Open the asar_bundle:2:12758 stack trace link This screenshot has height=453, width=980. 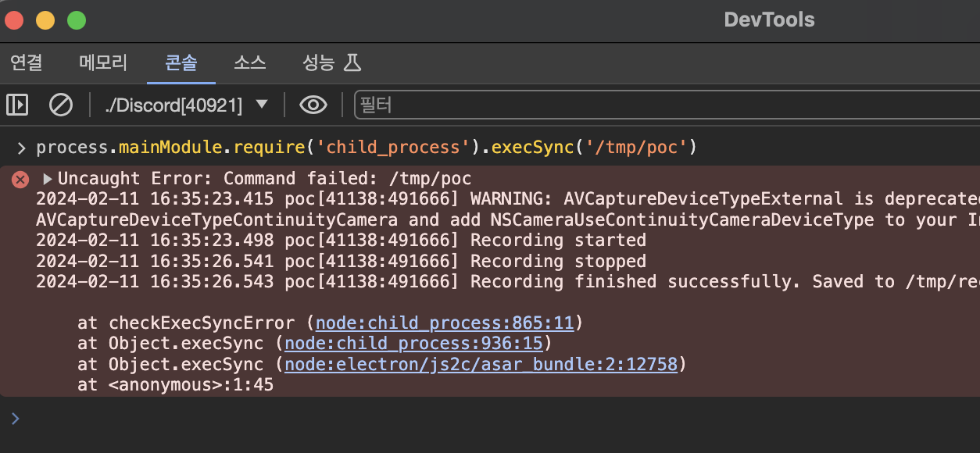pos(481,364)
